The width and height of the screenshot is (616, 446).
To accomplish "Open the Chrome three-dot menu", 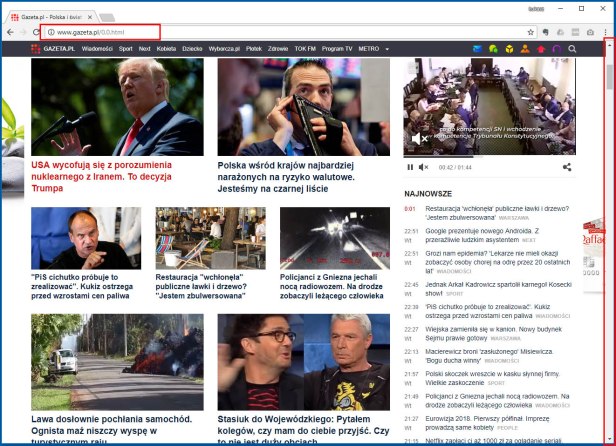I will 605,32.
